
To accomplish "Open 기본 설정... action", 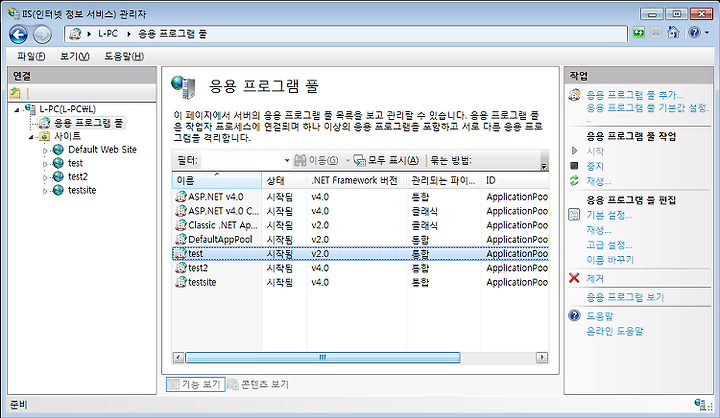I will (x=609, y=215).
